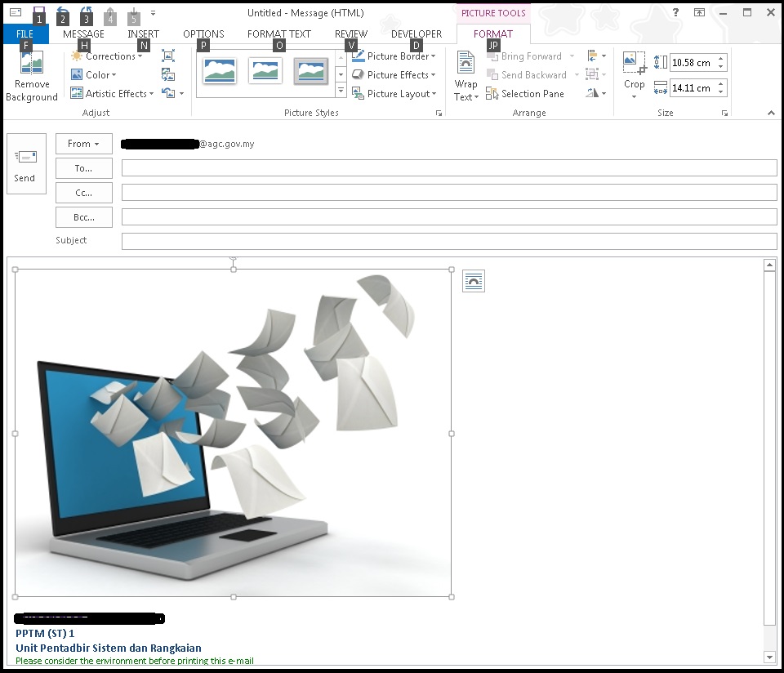Viewport: 784px width, 673px height.
Task: Open the From account dropdown button
Action: pyautogui.click(x=83, y=144)
